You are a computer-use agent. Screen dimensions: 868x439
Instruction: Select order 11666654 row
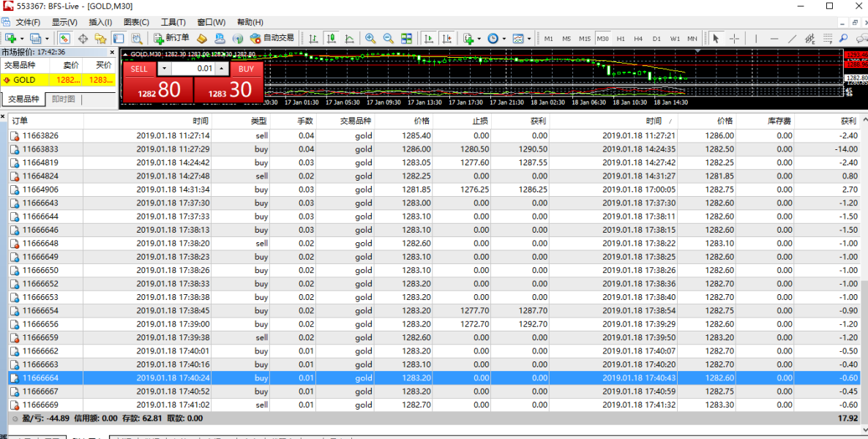tap(40, 311)
